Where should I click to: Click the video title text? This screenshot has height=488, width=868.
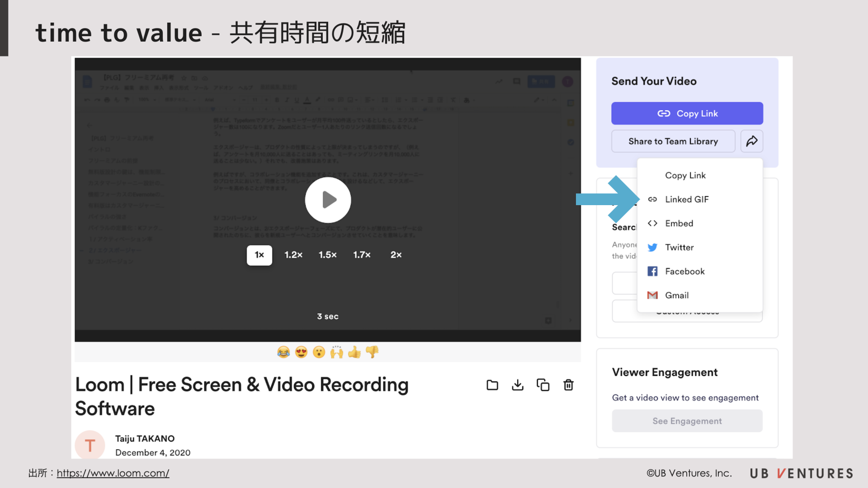(242, 397)
